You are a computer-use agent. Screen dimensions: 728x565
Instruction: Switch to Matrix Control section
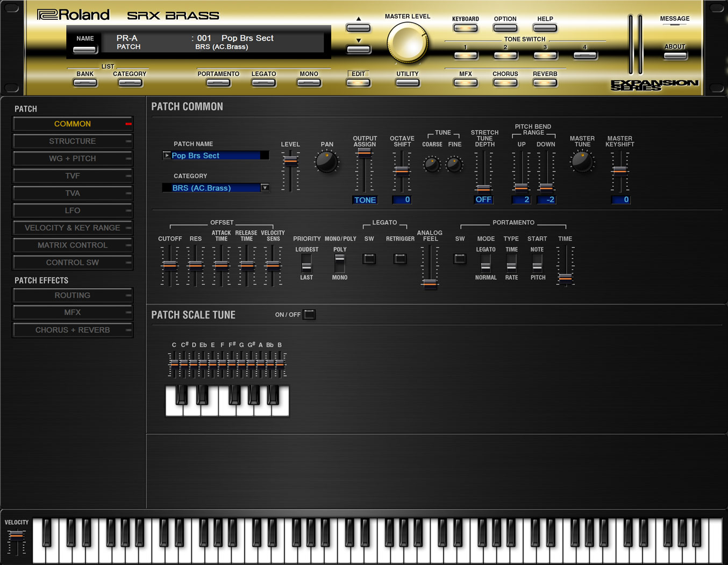coord(73,245)
